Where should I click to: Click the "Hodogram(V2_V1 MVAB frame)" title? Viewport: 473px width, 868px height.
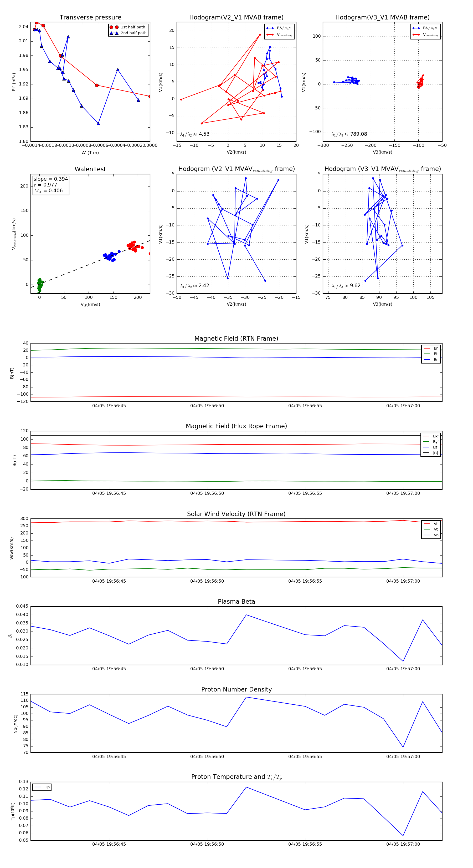236,18
